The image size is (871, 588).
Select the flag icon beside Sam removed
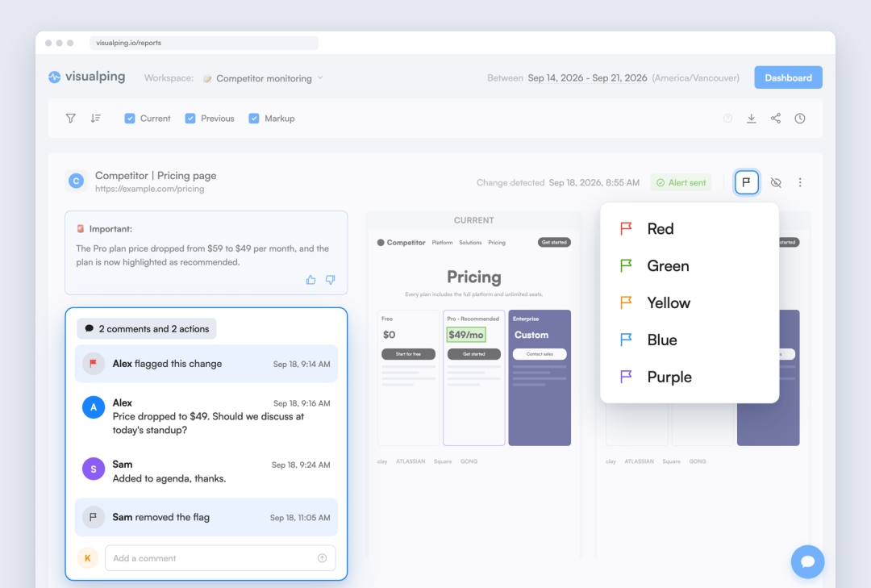(x=94, y=517)
